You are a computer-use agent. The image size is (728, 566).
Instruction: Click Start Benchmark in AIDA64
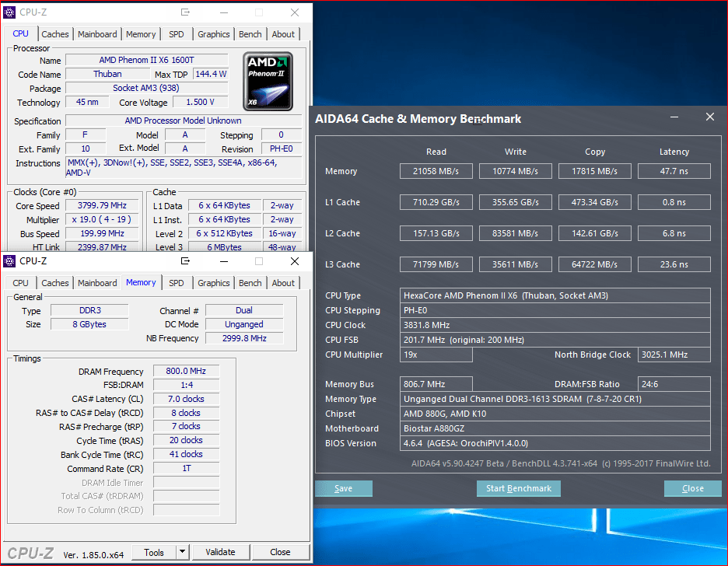[x=519, y=488]
